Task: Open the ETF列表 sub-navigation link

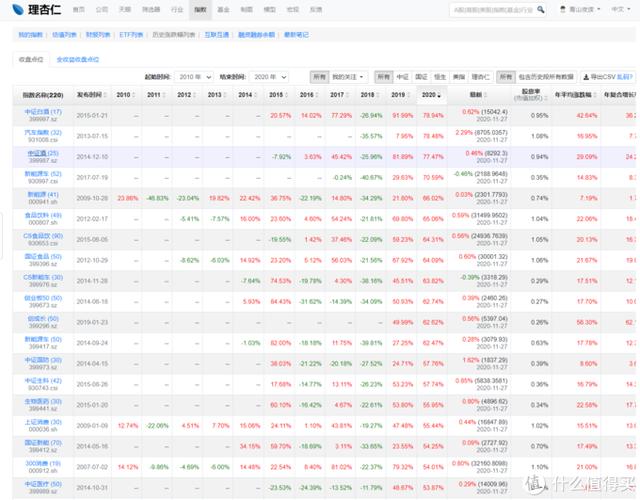Action: (x=131, y=35)
